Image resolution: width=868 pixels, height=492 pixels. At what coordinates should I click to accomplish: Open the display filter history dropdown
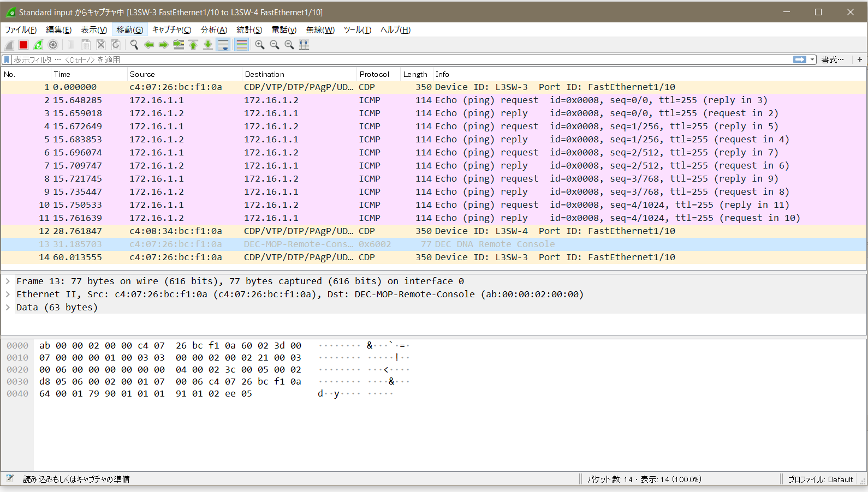click(812, 59)
